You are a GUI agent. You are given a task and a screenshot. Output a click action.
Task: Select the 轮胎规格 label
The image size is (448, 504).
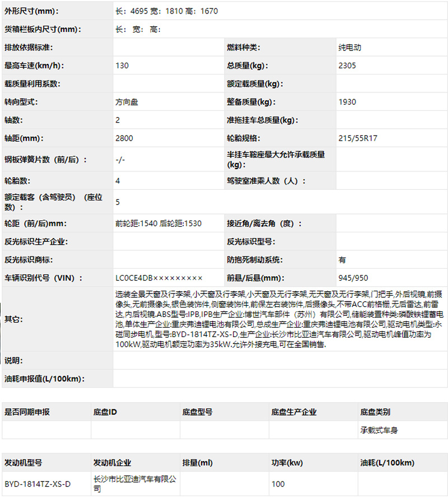tap(243, 138)
